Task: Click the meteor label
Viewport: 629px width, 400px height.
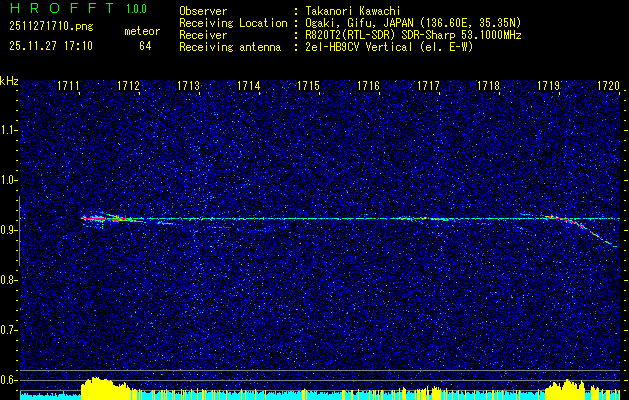Action: (142, 31)
